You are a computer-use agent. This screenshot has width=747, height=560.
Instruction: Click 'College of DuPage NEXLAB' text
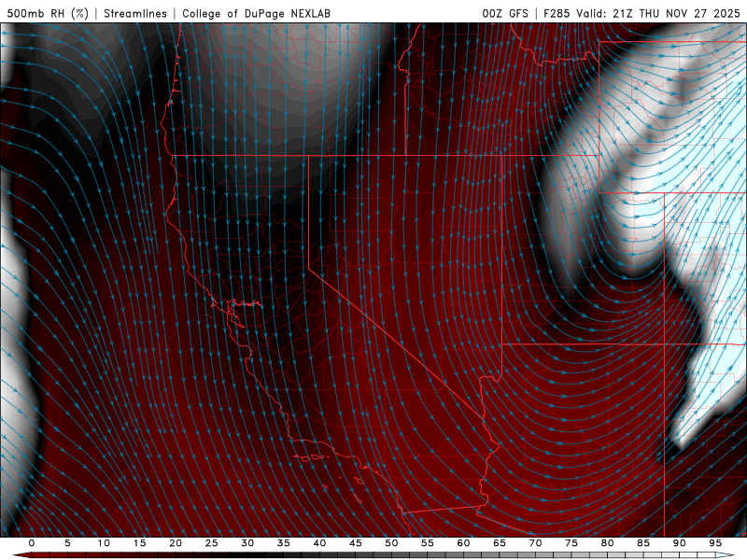coord(256,13)
